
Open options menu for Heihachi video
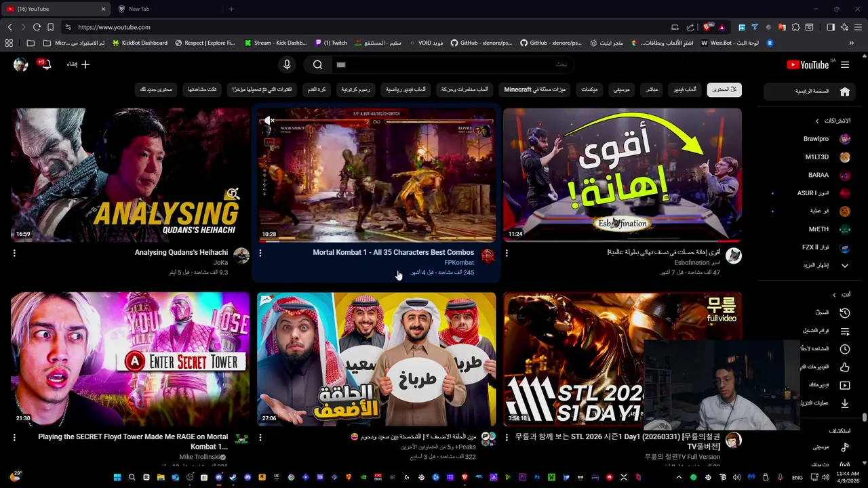(14, 253)
